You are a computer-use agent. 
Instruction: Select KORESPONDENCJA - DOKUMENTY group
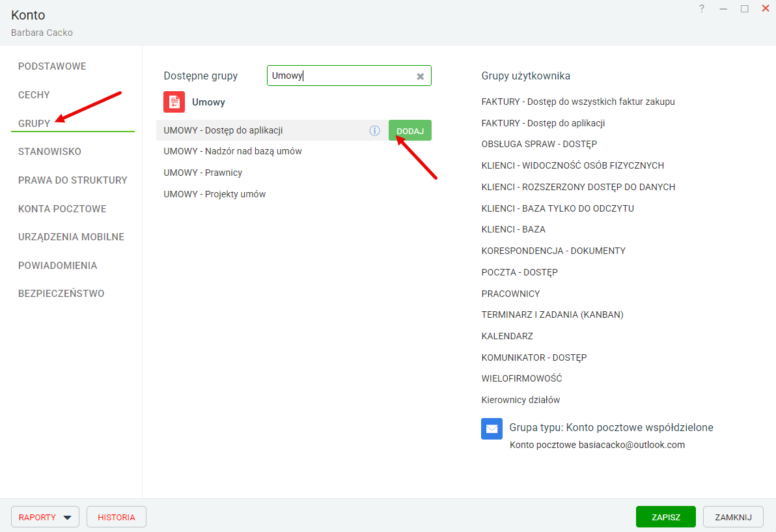pos(553,251)
